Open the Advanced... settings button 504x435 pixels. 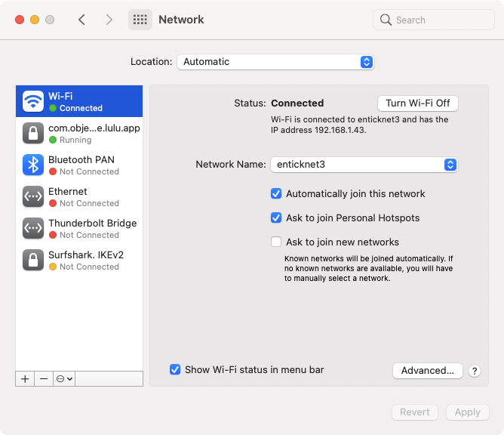428,371
